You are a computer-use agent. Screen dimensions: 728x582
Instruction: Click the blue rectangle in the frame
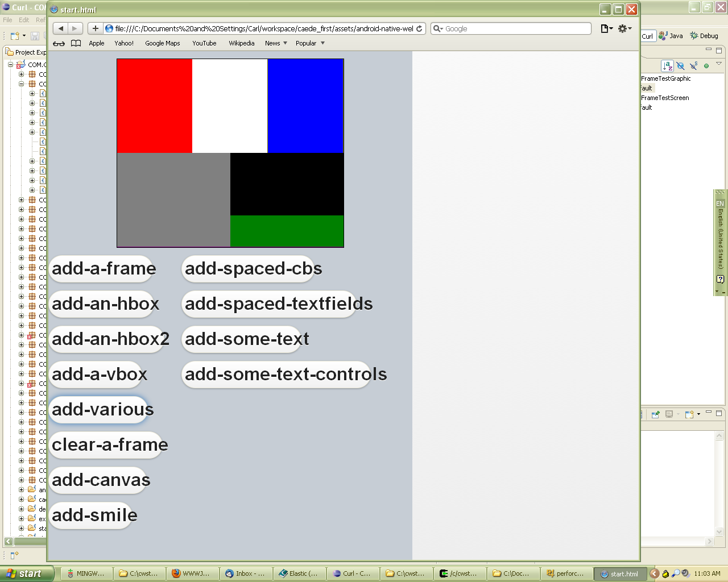pos(305,106)
